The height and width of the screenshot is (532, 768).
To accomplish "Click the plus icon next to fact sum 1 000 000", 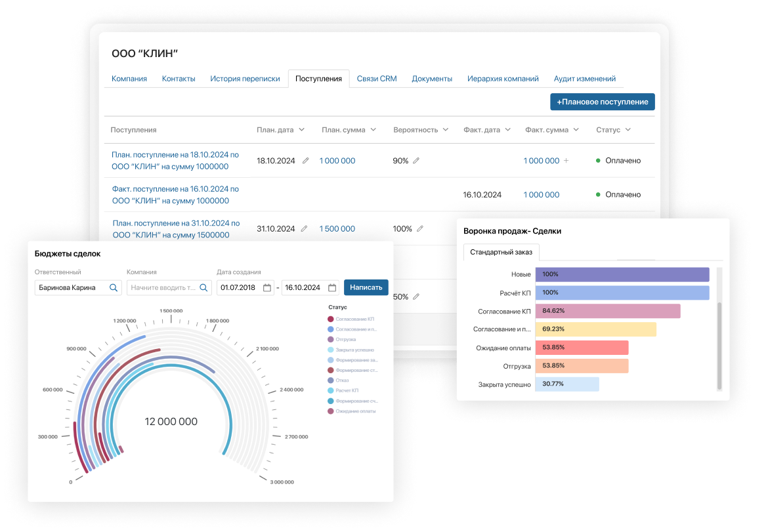I will pos(566,160).
